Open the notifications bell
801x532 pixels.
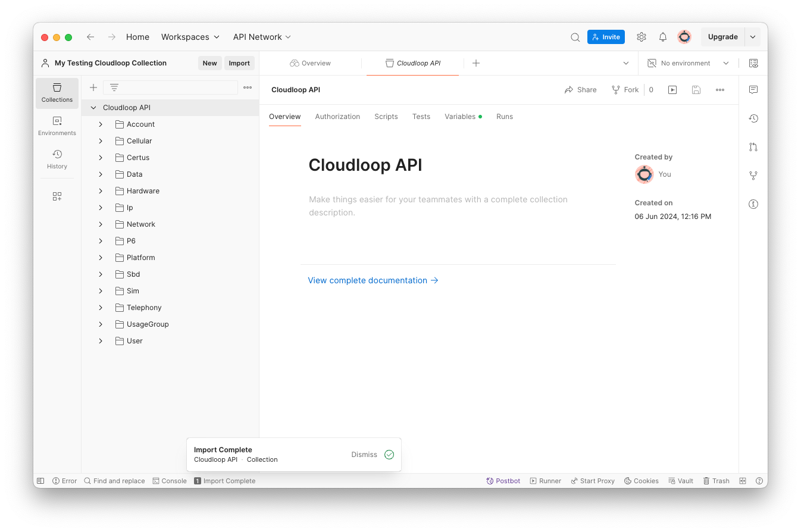point(662,37)
